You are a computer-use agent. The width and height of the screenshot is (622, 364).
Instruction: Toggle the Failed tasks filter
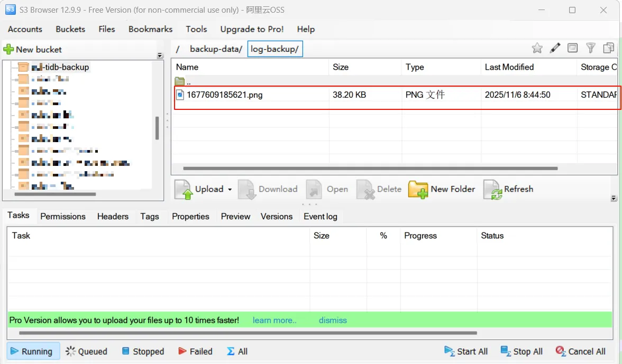click(x=195, y=351)
